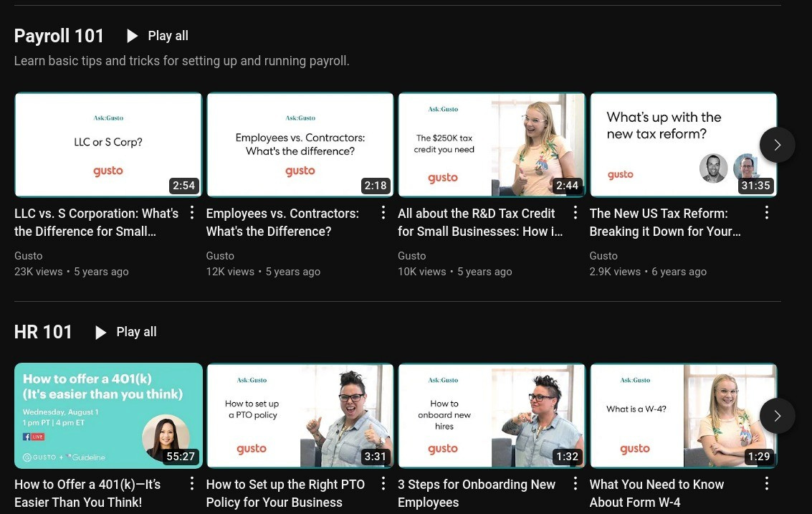Open Employees vs. Contractors thumbnail
The width and height of the screenshot is (812, 514).
[300, 145]
